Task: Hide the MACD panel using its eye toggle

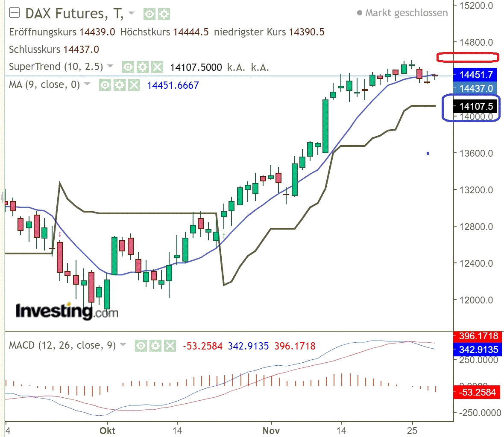Action: (141, 346)
